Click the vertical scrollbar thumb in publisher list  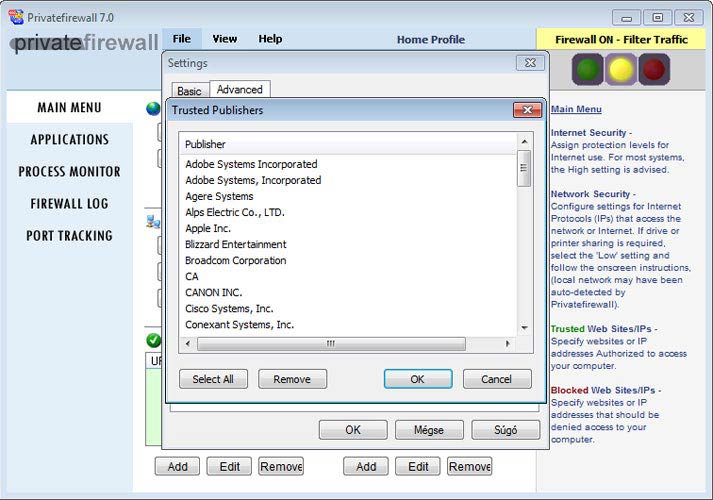524,168
